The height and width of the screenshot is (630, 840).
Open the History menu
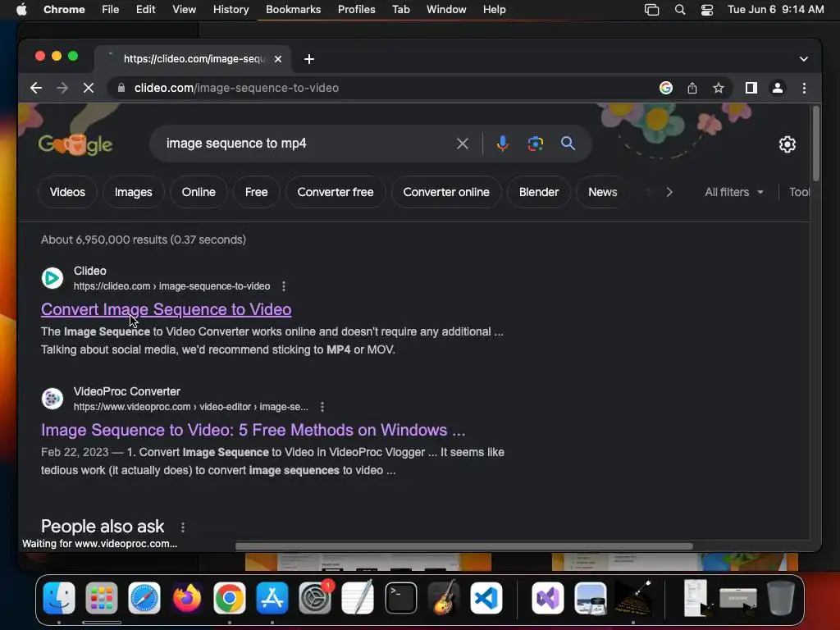231,10
